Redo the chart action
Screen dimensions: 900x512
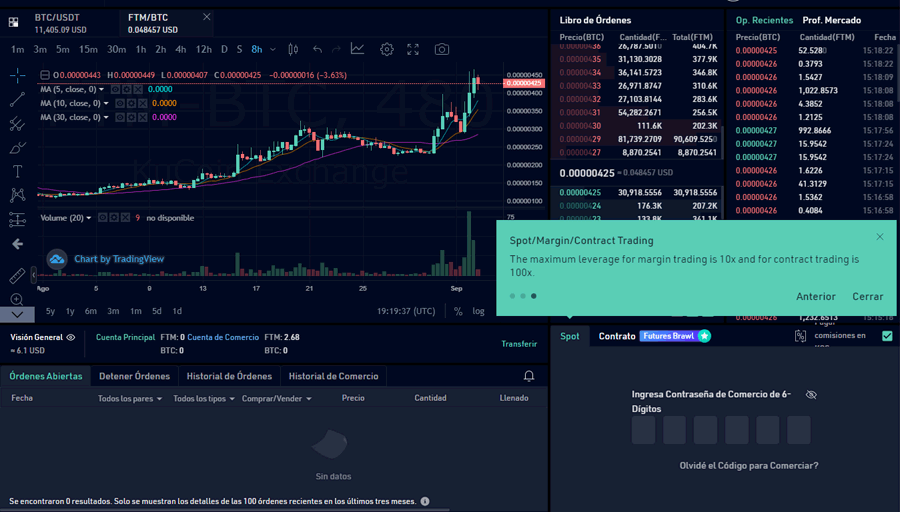(336, 49)
